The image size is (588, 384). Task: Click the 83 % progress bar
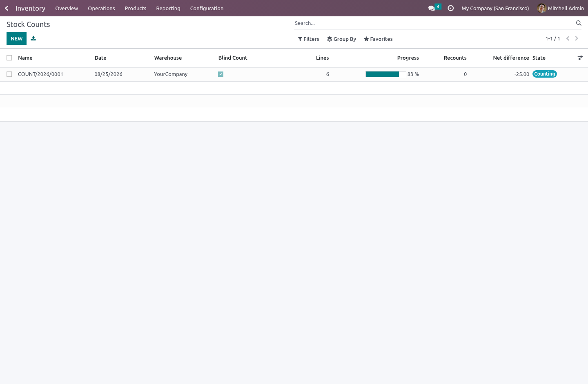pos(386,74)
